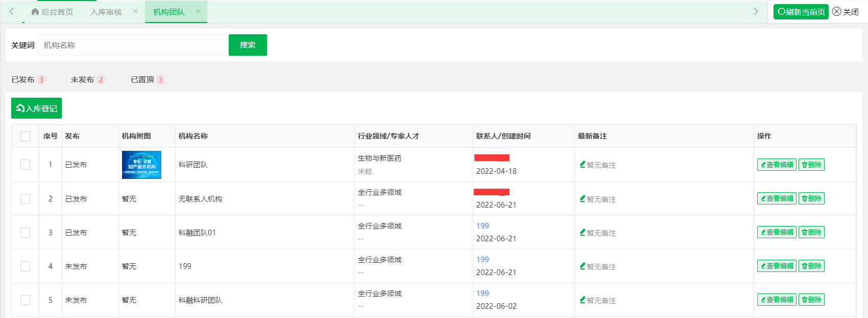
Task: Focus the 机构名称 keyword field
Action: tap(133, 45)
